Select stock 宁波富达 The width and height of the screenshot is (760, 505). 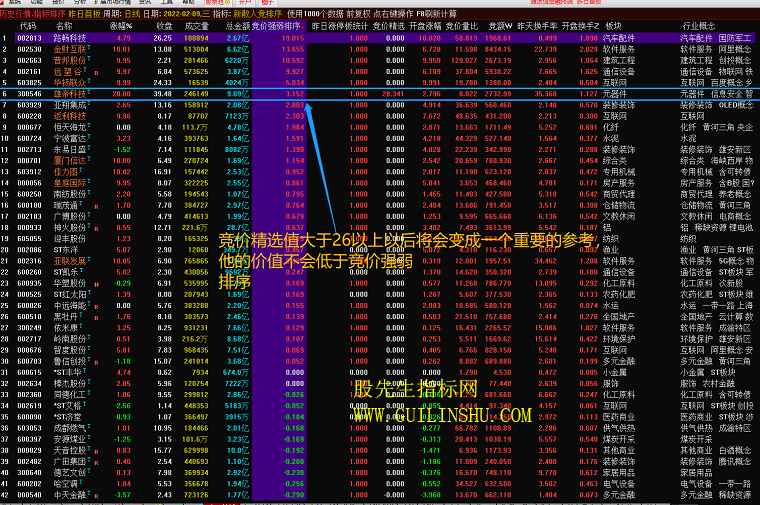[x=69, y=138]
